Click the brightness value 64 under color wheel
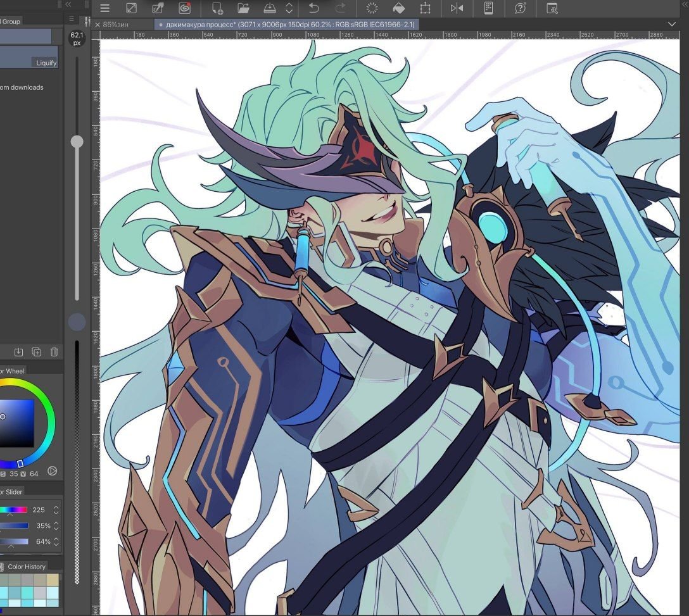The height and width of the screenshot is (616, 689). tap(34, 474)
